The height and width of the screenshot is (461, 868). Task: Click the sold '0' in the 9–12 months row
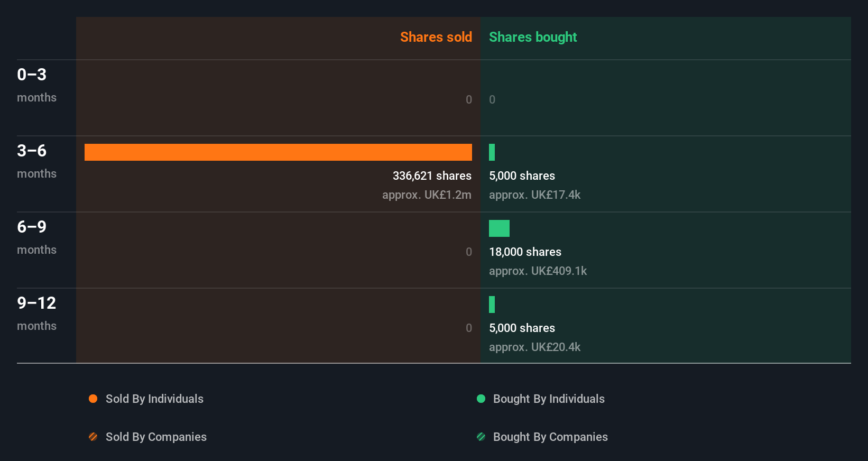click(x=469, y=328)
